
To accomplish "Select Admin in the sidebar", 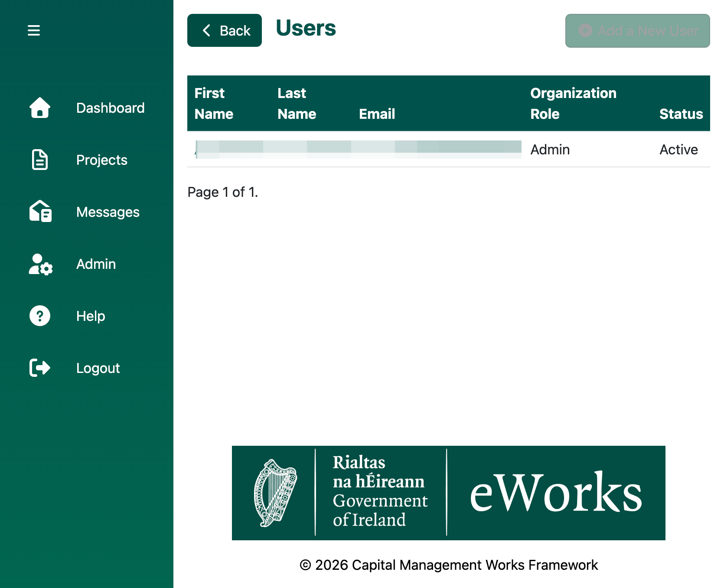I will click(x=96, y=264).
